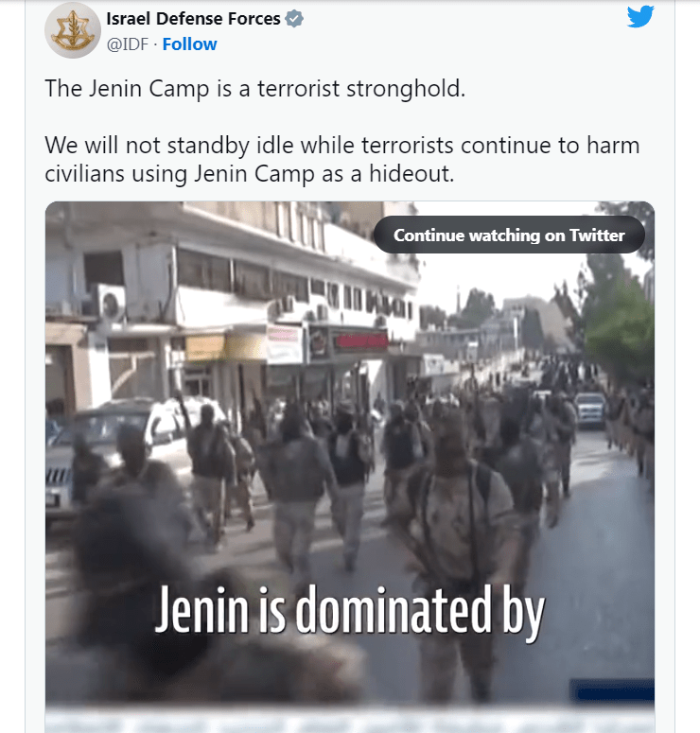Click the Twitter bird logo
Viewport: 700px width, 733px height.
pos(640,17)
